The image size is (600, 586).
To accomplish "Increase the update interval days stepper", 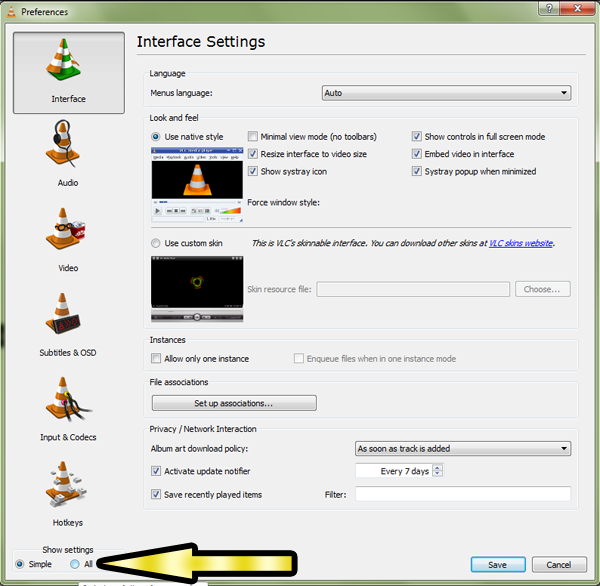I will [x=438, y=468].
